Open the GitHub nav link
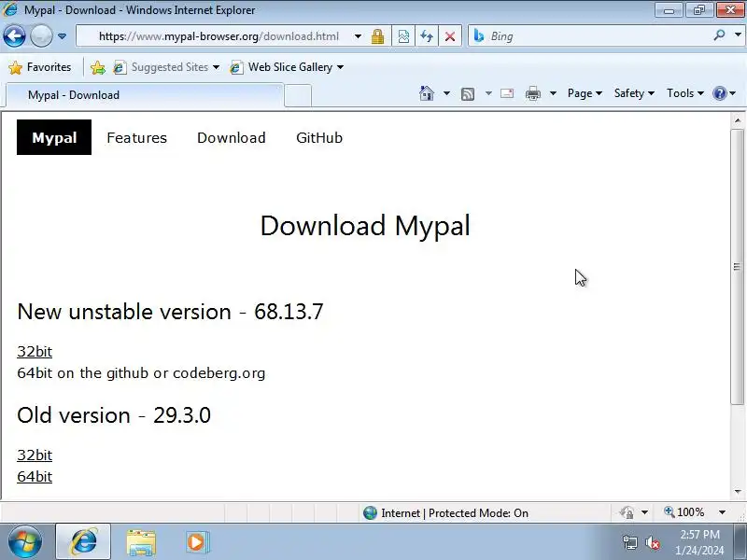The height and width of the screenshot is (560, 747). pyautogui.click(x=319, y=137)
